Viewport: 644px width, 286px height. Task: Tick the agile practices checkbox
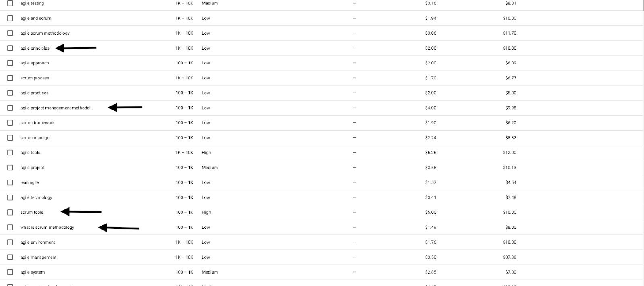tap(10, 93)
